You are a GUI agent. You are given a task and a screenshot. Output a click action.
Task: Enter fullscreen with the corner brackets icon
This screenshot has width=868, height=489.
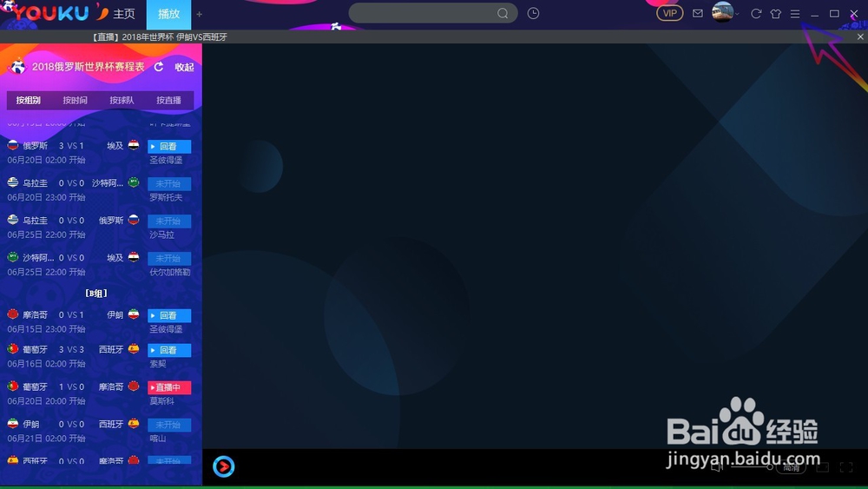[x=846, y=467]
